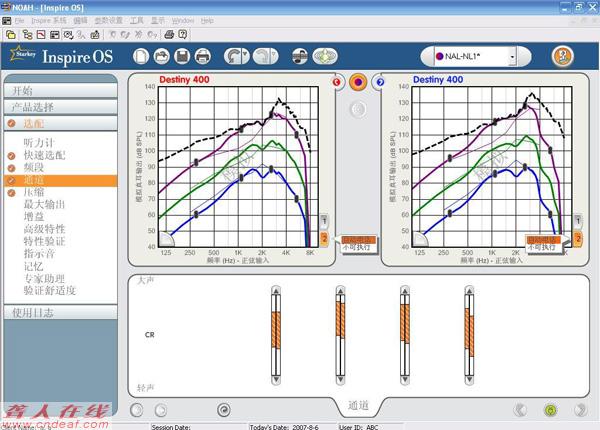The image size is (600, 430).
Task: Open the File menu
Action: click(x=20, y=21)
